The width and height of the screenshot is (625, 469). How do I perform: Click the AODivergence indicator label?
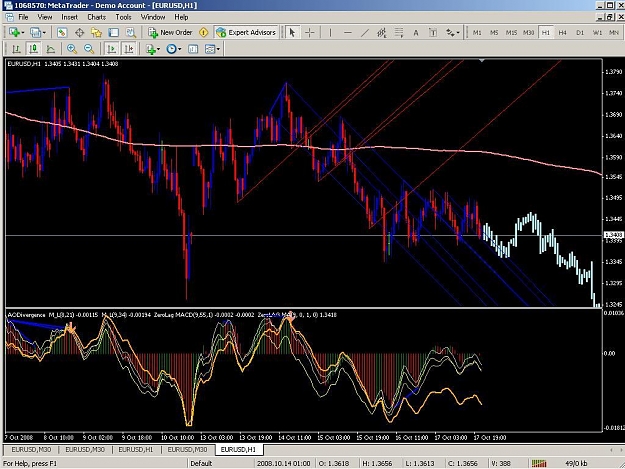(x=27, y=315)
